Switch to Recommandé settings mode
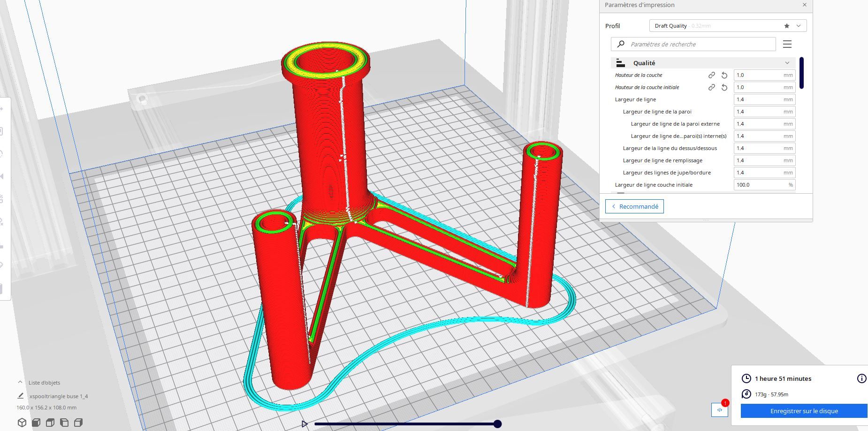 634,206
